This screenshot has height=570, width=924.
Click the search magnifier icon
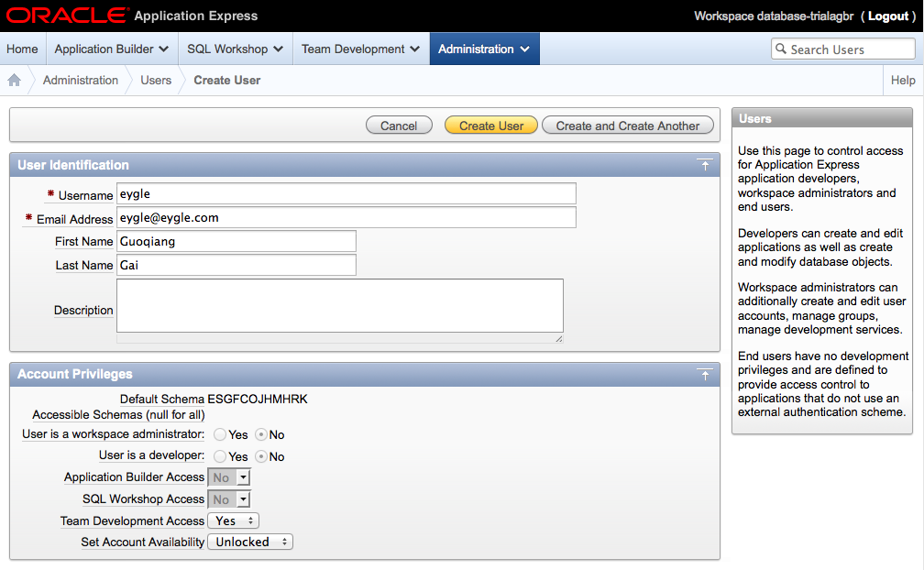click(x=781, y=49)
